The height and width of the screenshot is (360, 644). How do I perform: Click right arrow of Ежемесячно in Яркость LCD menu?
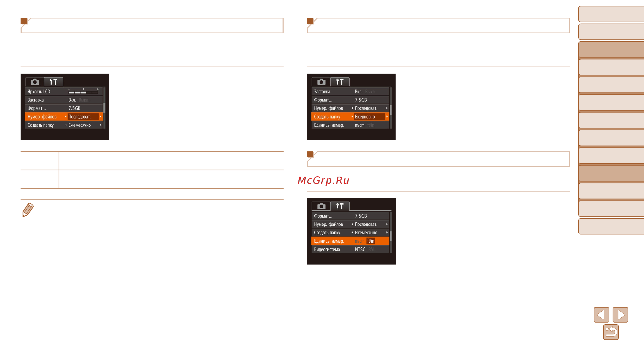(x=101, y=125)
